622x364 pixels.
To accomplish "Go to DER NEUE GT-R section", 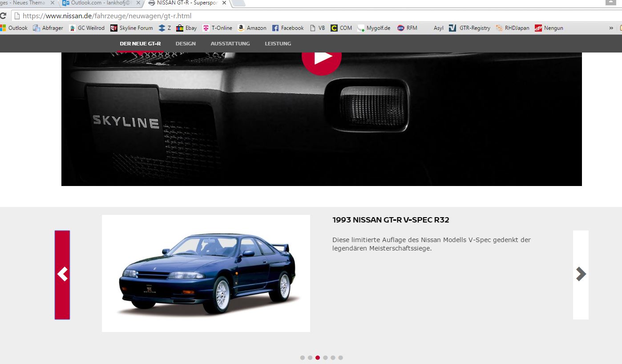I will point(140,44).
